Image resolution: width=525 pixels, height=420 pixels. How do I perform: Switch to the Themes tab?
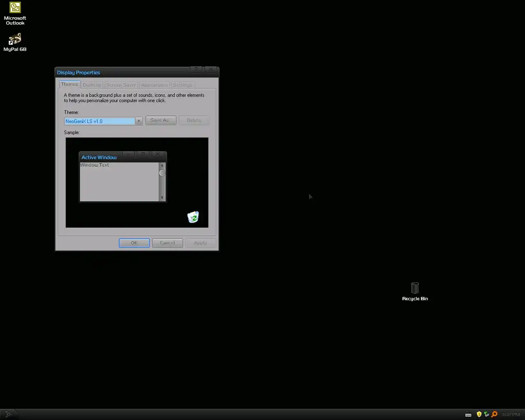[x=69, y=84]
